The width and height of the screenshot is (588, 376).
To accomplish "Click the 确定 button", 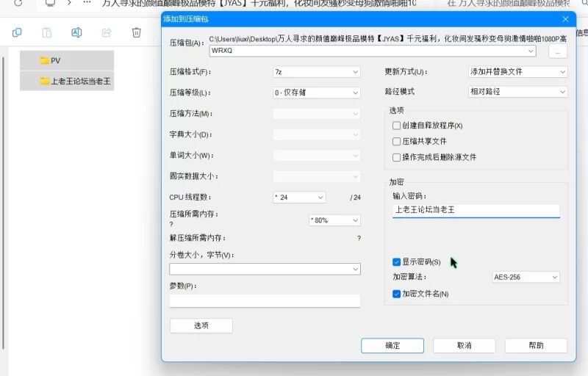I will 392,345.
